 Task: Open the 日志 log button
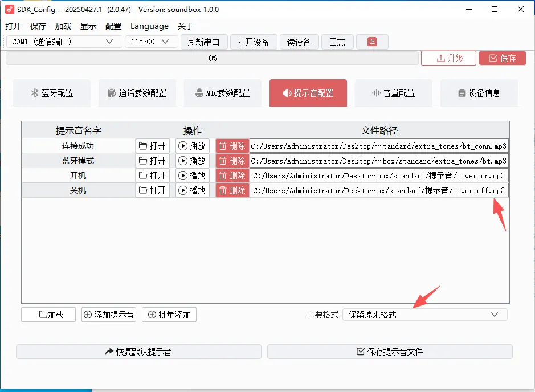(337, 42)
